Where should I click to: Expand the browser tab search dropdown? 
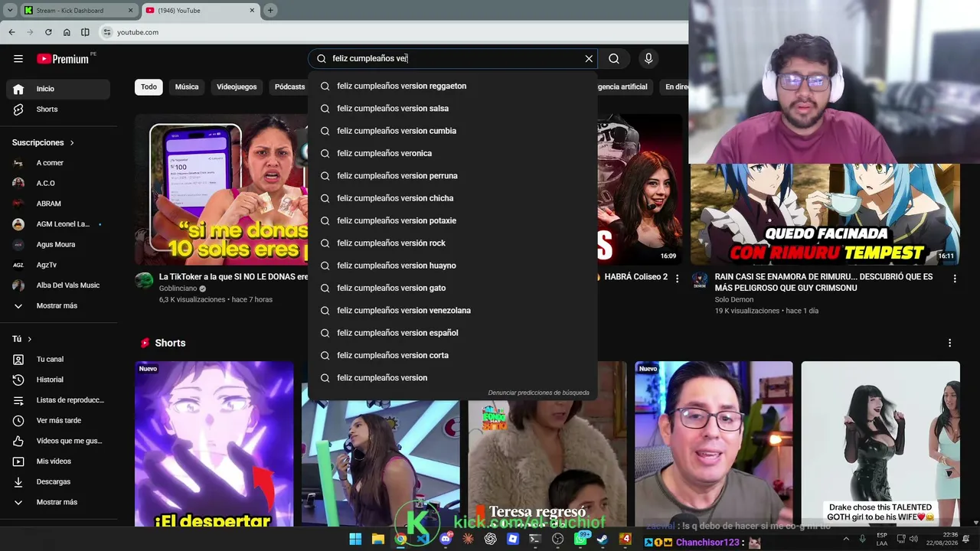pos(10,10)
